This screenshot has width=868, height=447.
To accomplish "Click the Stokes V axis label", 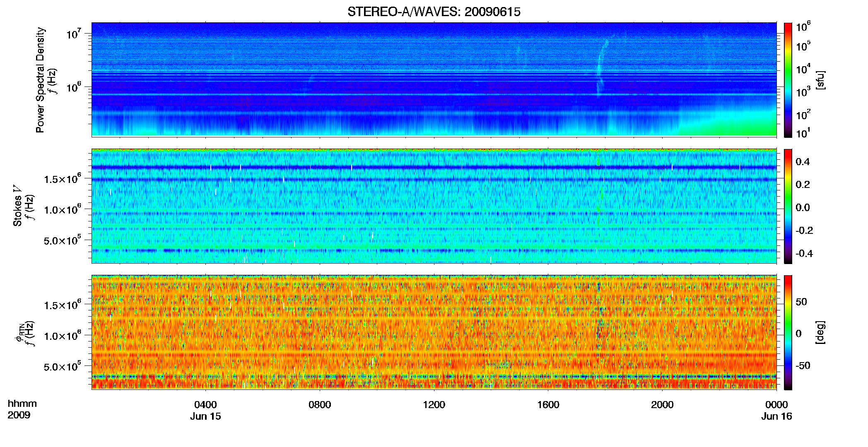I will (x=17, y=206).
